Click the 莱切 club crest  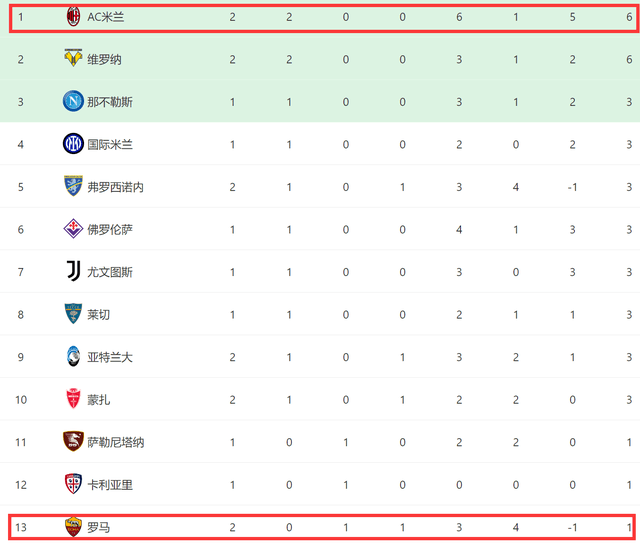click(x=73, y=314)
